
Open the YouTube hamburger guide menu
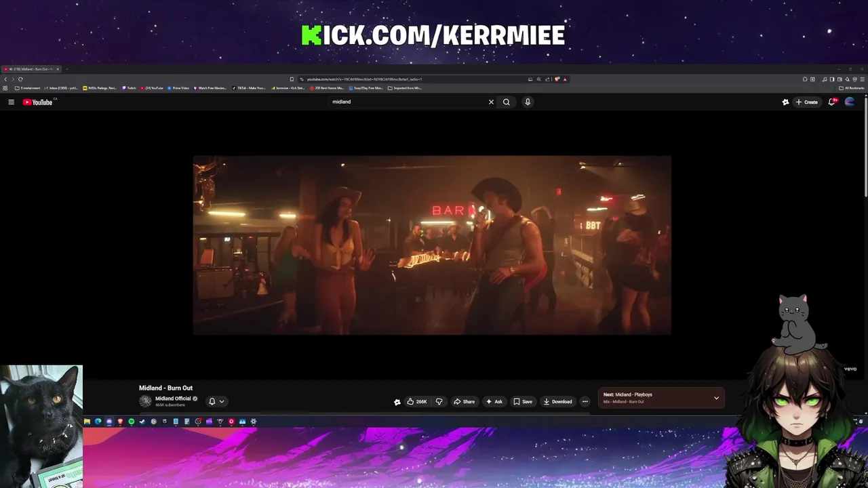pos(11,102)
